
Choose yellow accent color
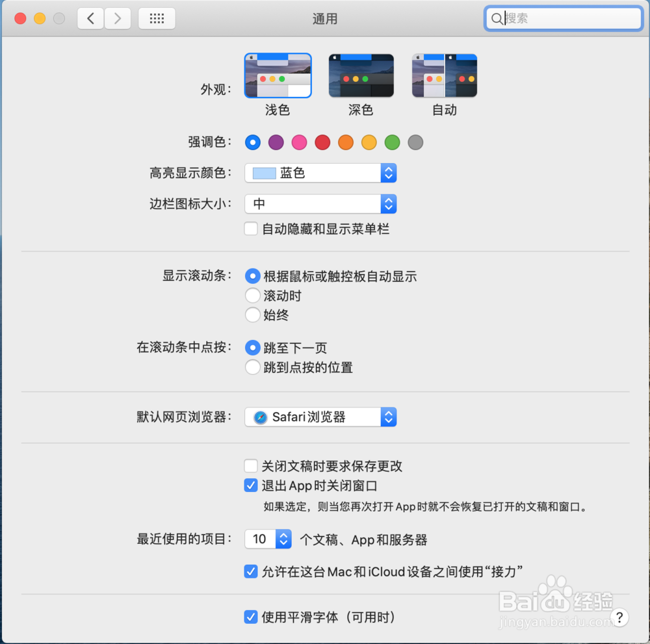click(x=369, y=142)
